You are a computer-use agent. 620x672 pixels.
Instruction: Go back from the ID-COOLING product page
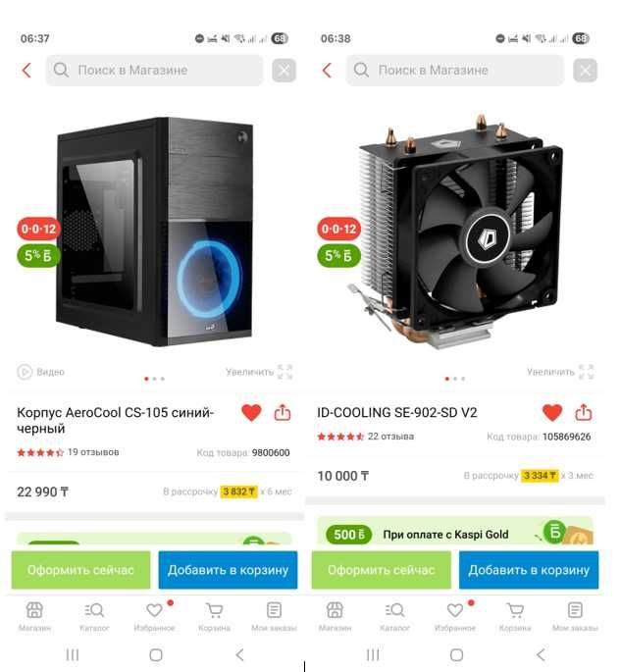[327, 70]
